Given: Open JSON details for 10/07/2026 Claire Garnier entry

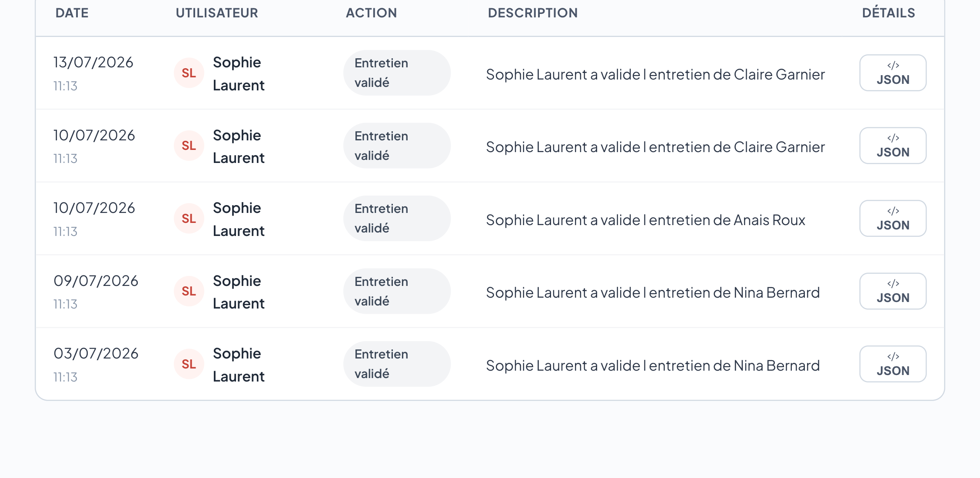Looking at the screenshot, I should tap(893, 146).
